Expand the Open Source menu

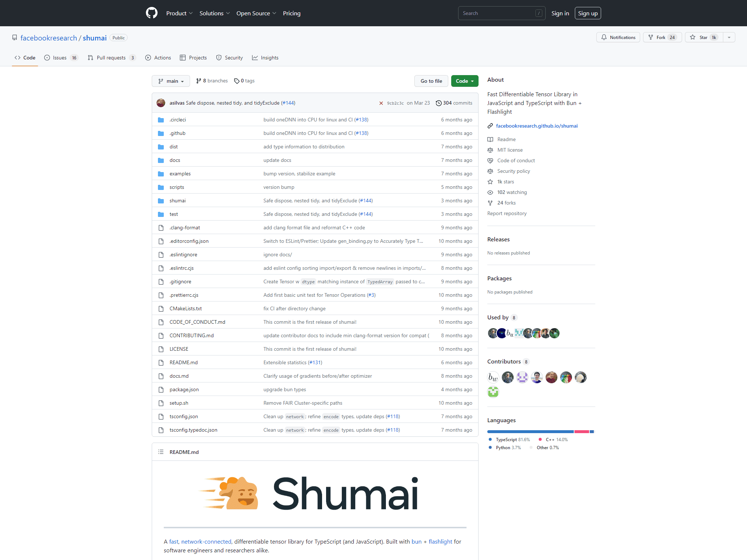[x=256, y=13]
